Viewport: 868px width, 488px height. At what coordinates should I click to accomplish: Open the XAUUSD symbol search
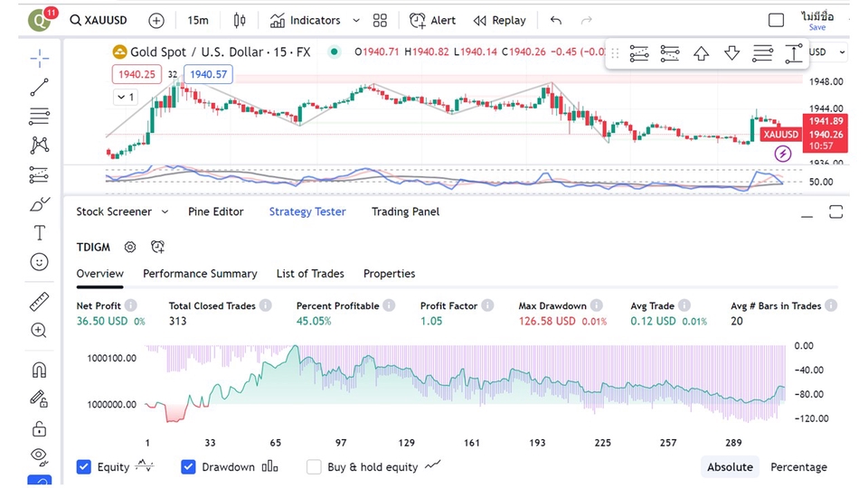click(99, 21)
